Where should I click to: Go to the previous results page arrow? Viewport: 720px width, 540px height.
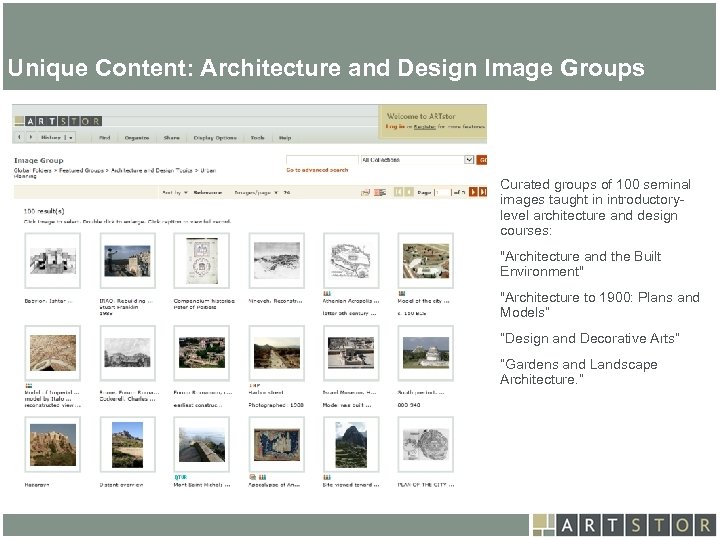pos(409,191)
